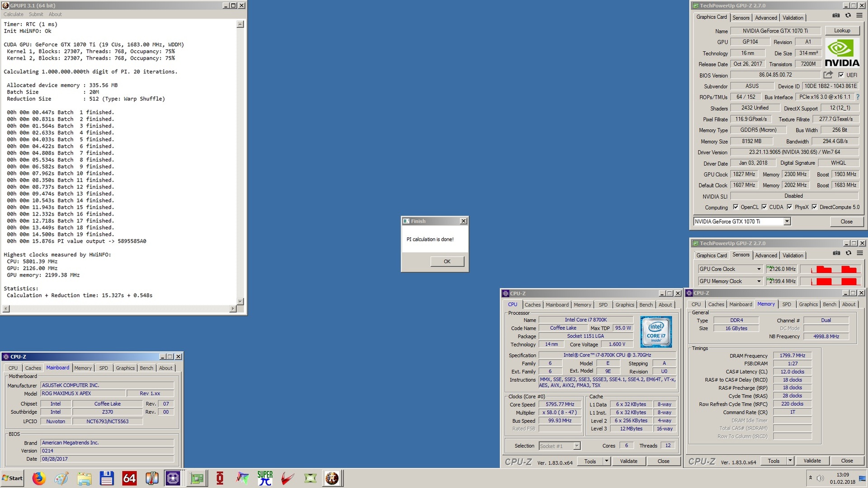
Task: Open About menu in GPUPI
Action: pos(55,14)
